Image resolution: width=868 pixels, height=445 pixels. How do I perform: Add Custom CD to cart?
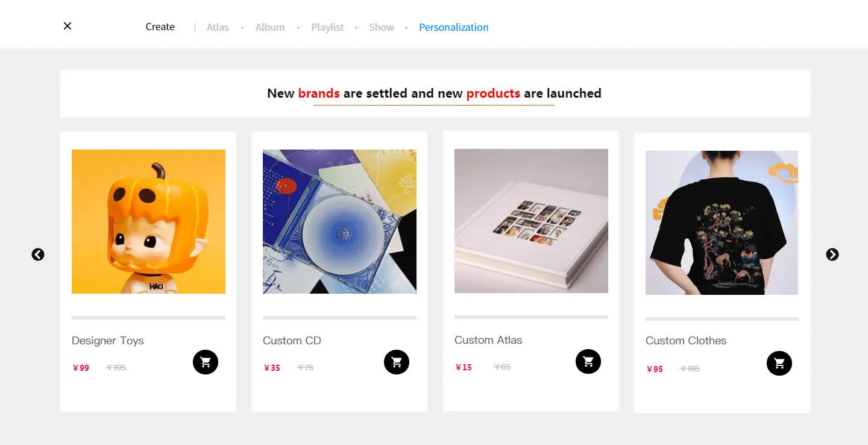tap(397, 362)
